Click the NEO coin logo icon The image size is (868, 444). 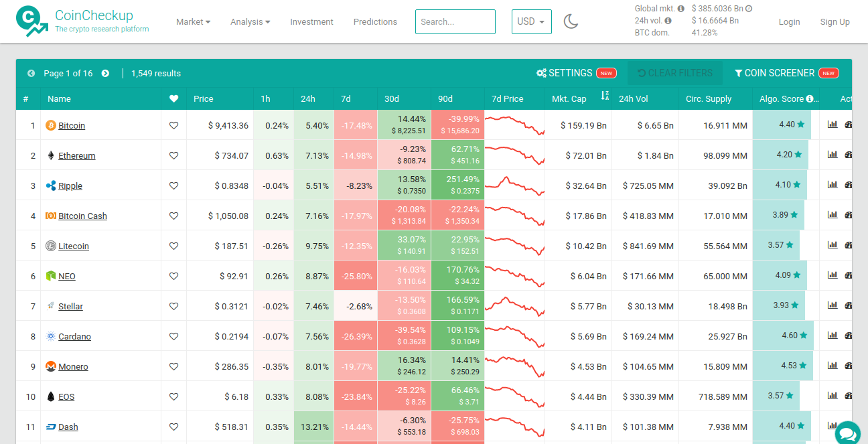point(50,276)
